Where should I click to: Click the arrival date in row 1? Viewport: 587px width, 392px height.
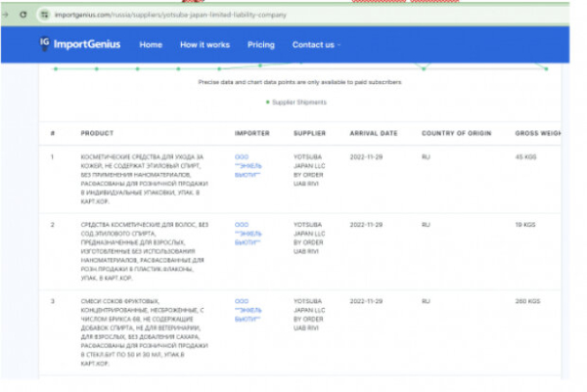tap(366, 156)
